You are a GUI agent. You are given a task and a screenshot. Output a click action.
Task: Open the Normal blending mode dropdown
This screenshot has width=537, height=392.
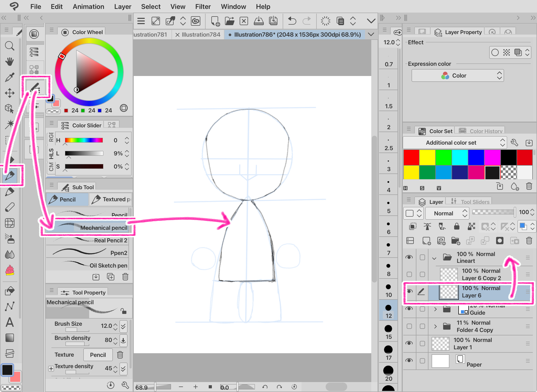(447, 213)
